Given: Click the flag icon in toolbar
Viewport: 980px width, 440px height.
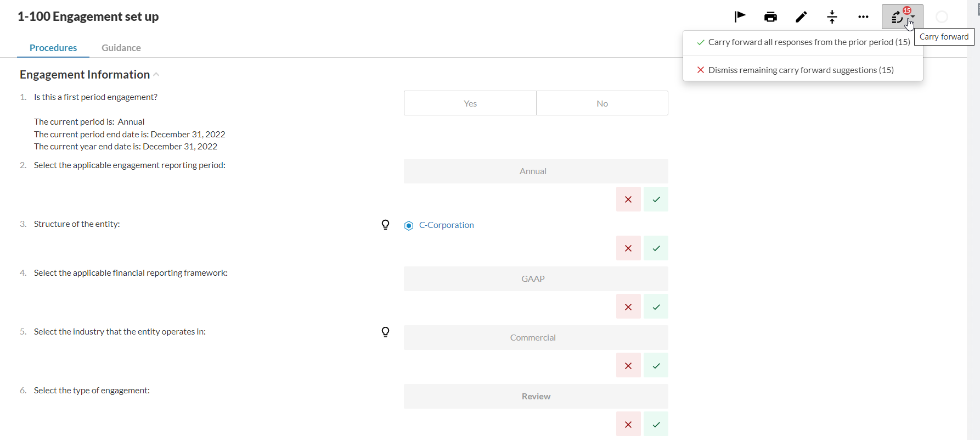Looking at the screenshot, I should (740, 16).
